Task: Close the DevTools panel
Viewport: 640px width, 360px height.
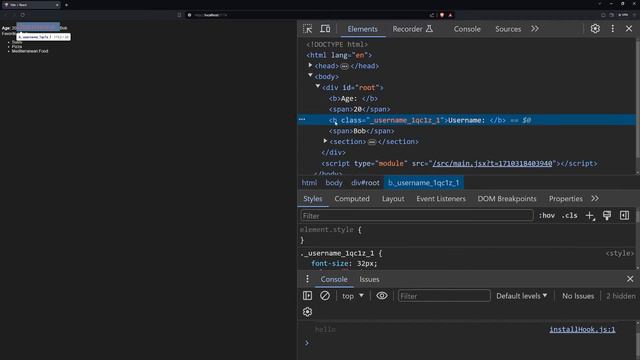Action: [629, 29]
